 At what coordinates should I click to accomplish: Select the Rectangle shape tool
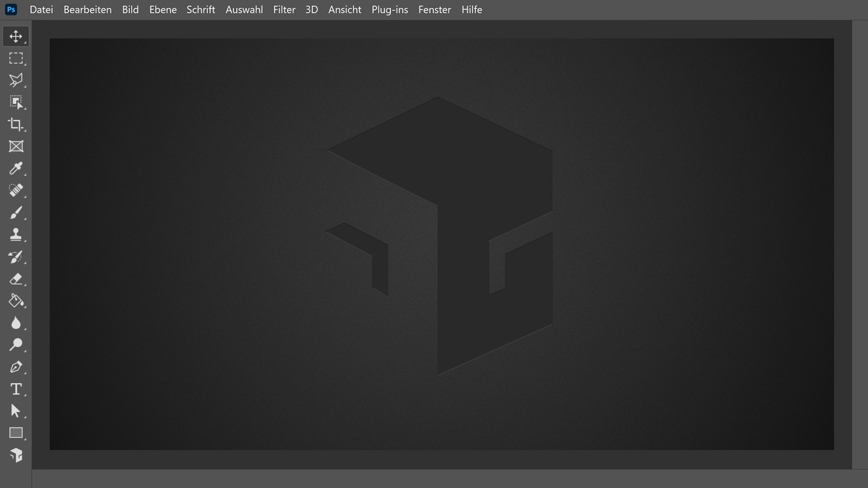click(16, 433)
